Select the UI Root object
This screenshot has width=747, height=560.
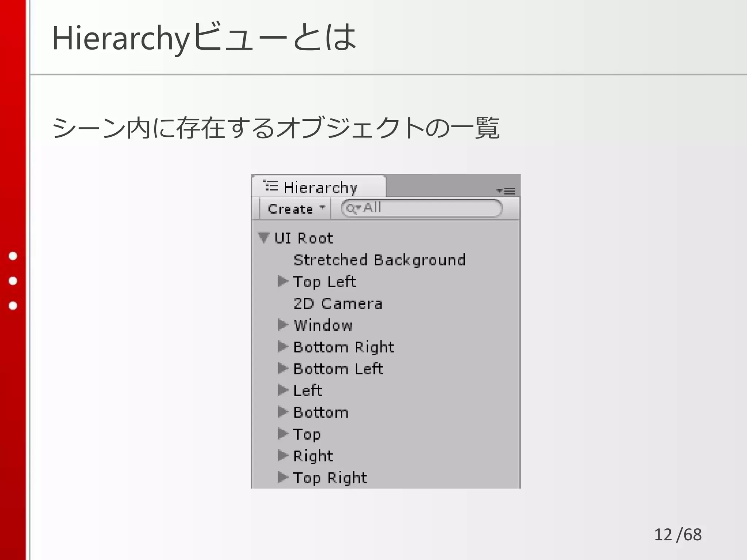pyautogui.click(x=303, y=238)
